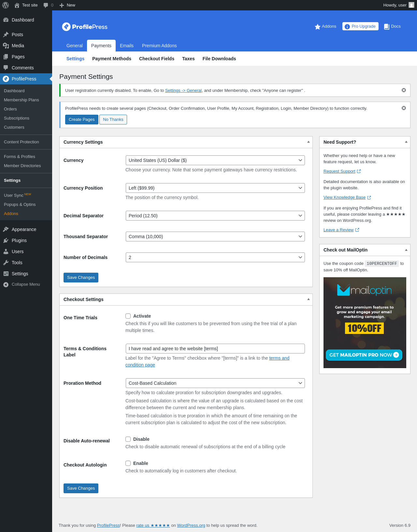The width and height of the screenshot is (417, 532).
Task: Open the Proration Method dropdown
Action: click(215, 383)
